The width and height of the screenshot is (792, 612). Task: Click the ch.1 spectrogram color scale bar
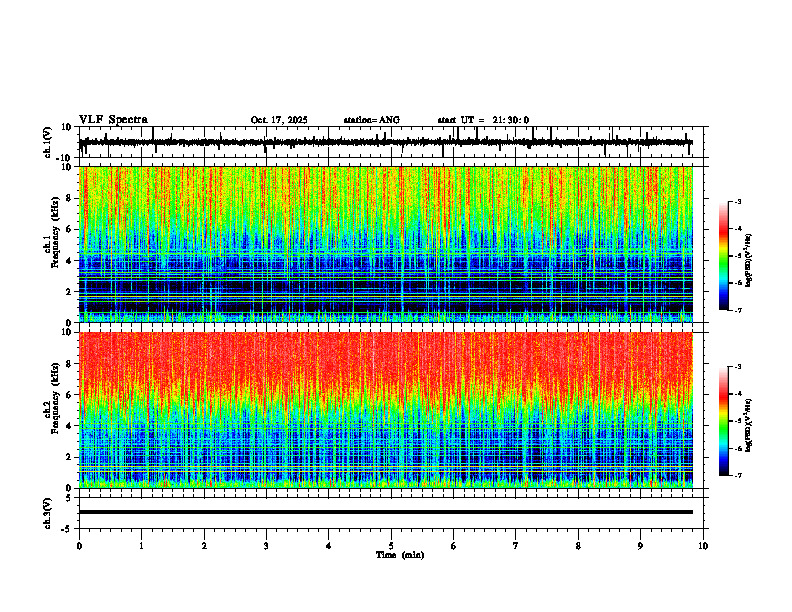coord(723,256)
